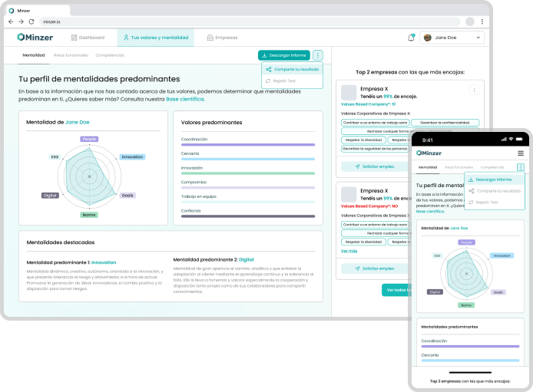Go to the Dashboard nav item

88,38
